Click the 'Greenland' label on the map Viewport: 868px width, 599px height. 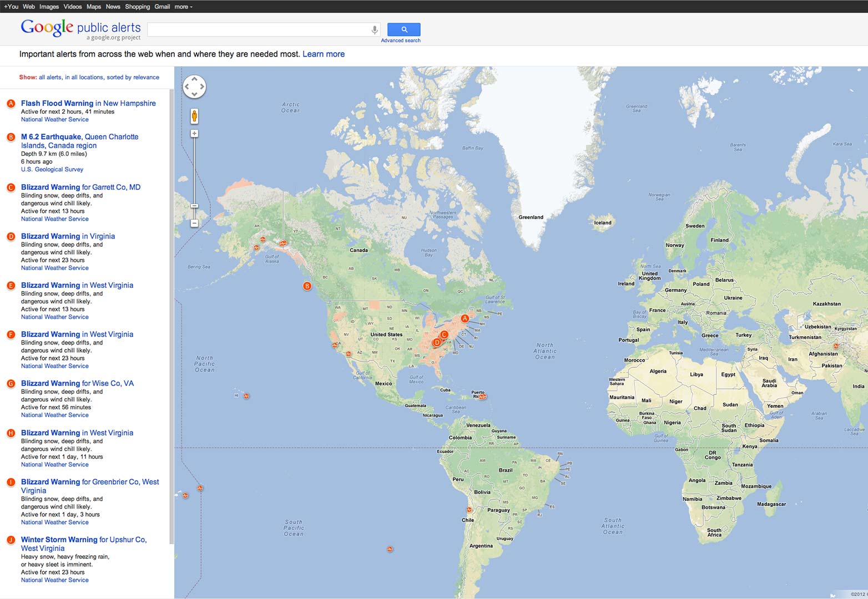[531, 217]
